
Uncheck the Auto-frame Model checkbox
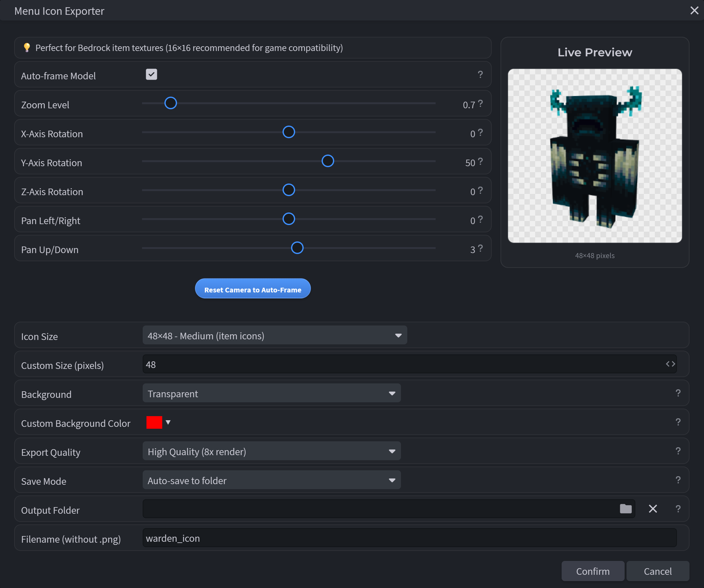tap(151, 74)
